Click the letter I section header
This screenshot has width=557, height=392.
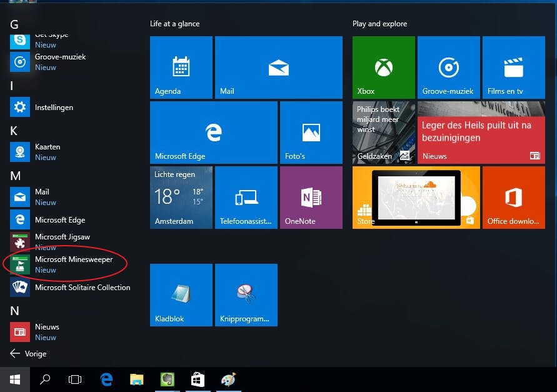click(12, 86)
